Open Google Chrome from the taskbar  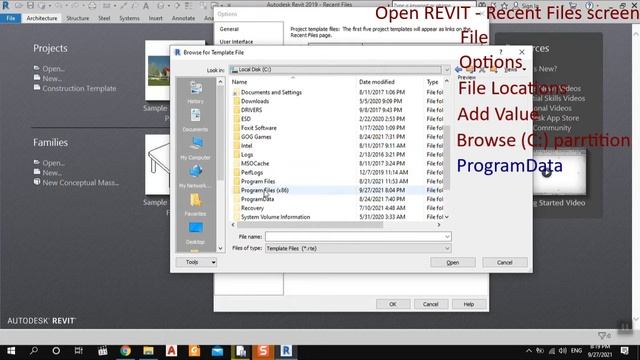click(x=125, y=351)
